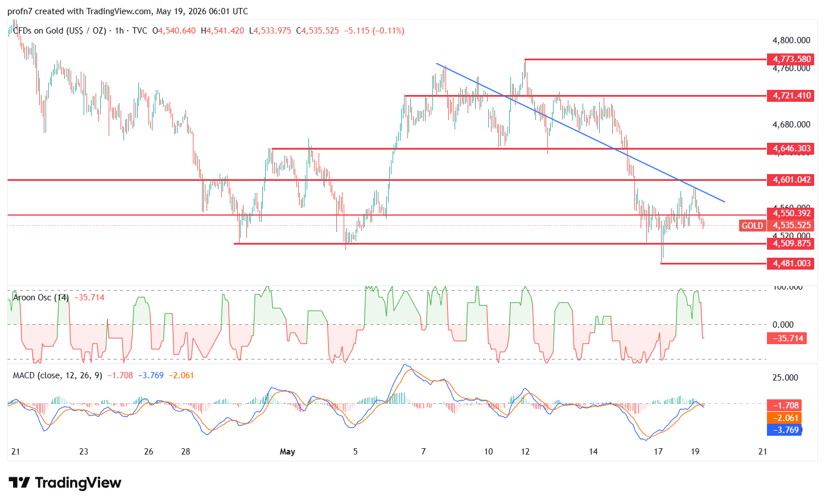Click the 4,509.875 support level label
Image resolution: width=825 pixels, height=504 pixels.
tap(791, 243)
